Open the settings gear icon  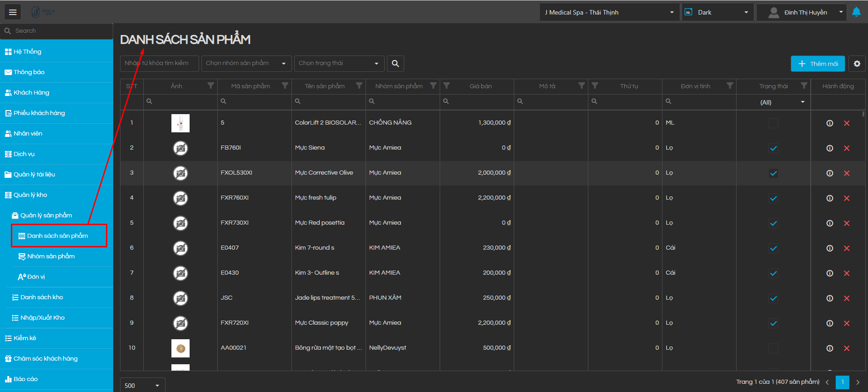pos(857,64)
